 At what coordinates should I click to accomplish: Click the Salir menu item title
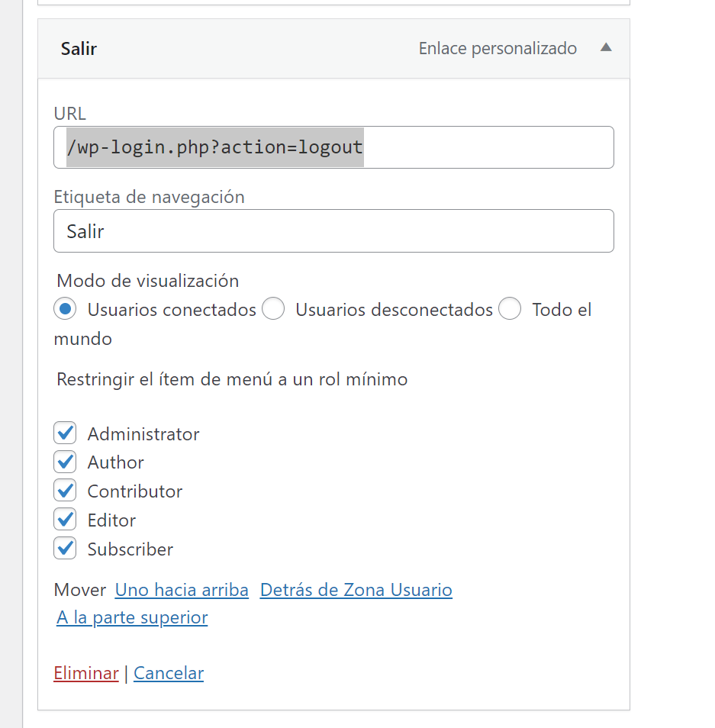click(79, 49)
